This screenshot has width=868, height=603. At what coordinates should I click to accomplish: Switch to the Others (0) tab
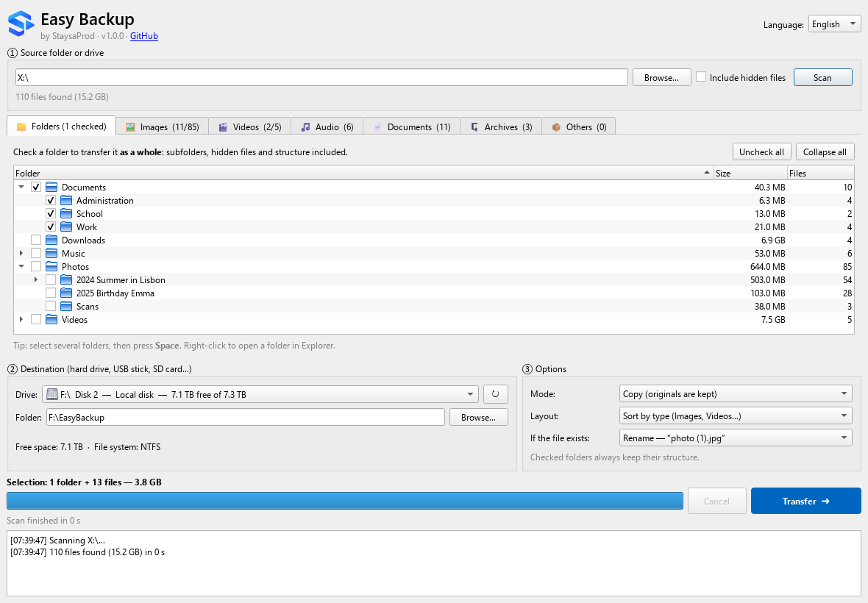pos(578,126)
